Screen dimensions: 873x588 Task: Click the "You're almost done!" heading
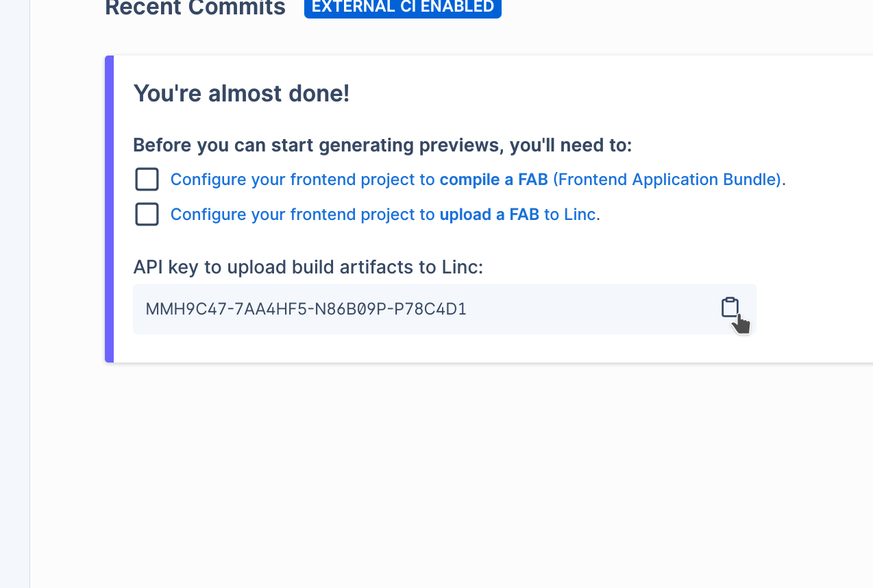[241, 93]
